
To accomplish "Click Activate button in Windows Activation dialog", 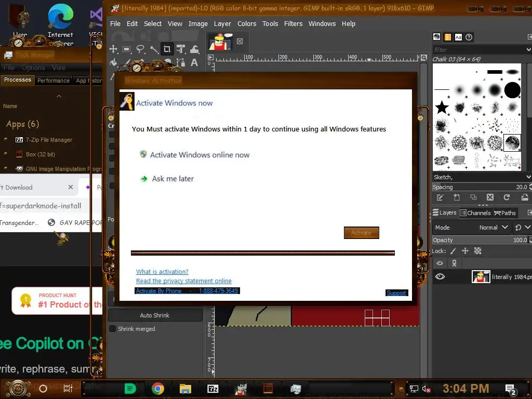I will point(362,233).
